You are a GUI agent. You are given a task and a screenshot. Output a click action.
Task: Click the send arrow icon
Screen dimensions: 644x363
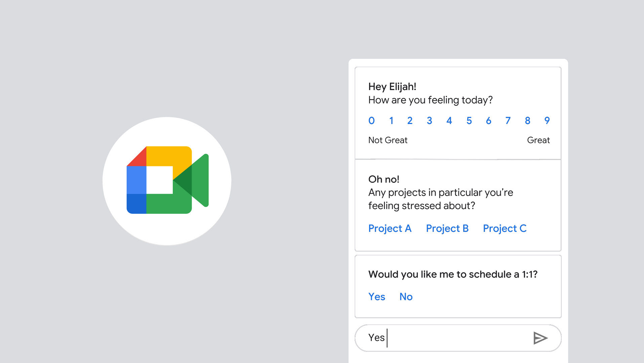click(540, 338)
